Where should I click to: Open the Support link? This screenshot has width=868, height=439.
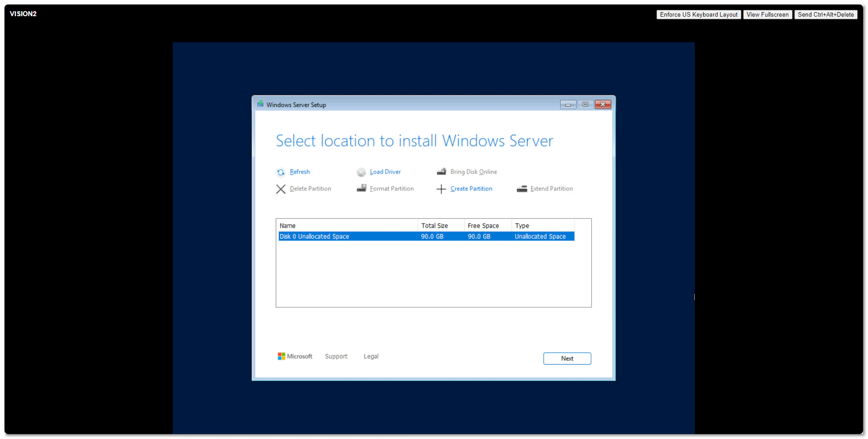tap(336, 356)
